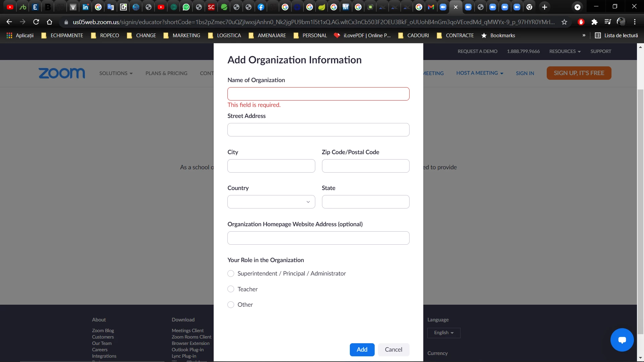This screenshot has width=644, height=362.
Task: Click the Zoom logo in header
Action: [62, 73]
